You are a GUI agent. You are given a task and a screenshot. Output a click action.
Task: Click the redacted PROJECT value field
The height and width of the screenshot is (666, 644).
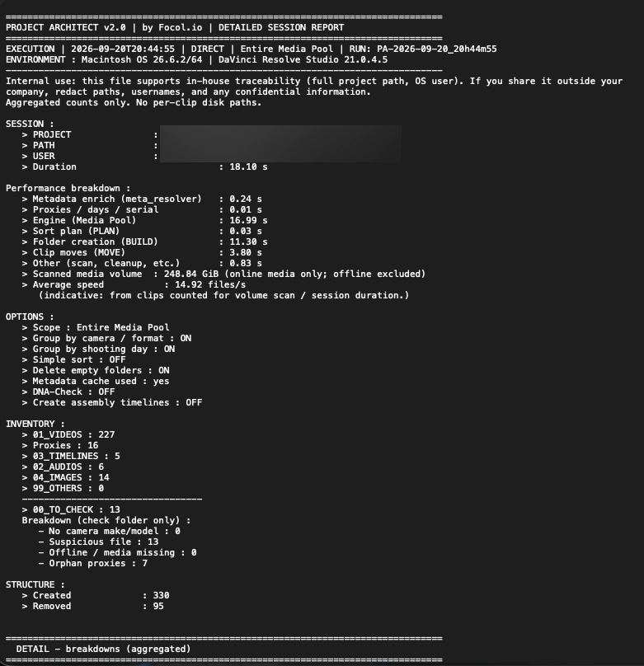(x=280, y=134)
